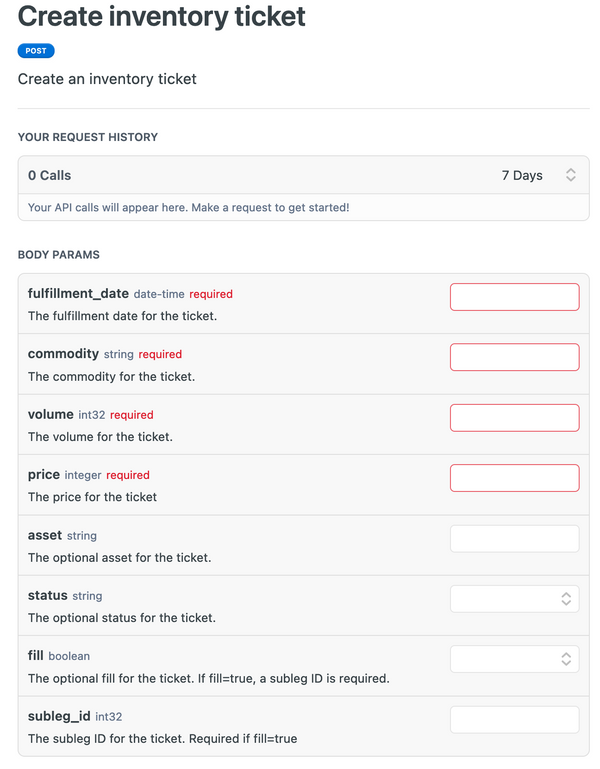Viewport: 600px width, 769px height.
Task: Focus the volume input box
Action: pyautogui.click(x=514, y=417)
